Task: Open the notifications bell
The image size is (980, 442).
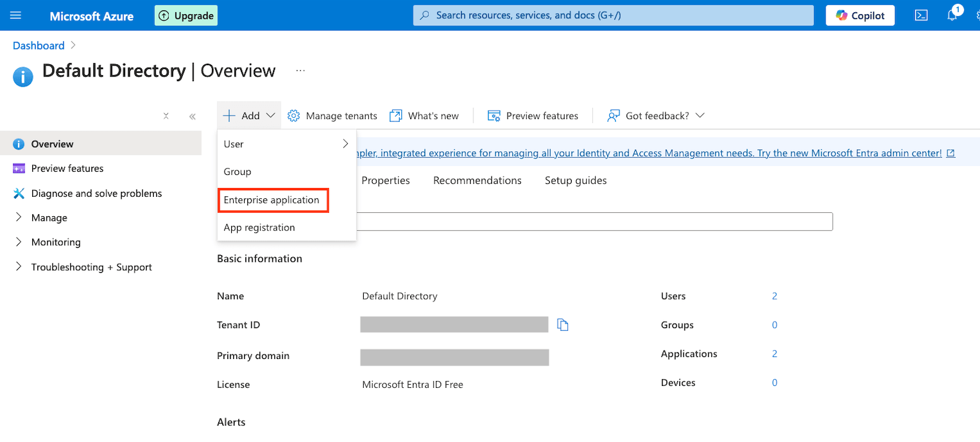Action: coord(952,15)
